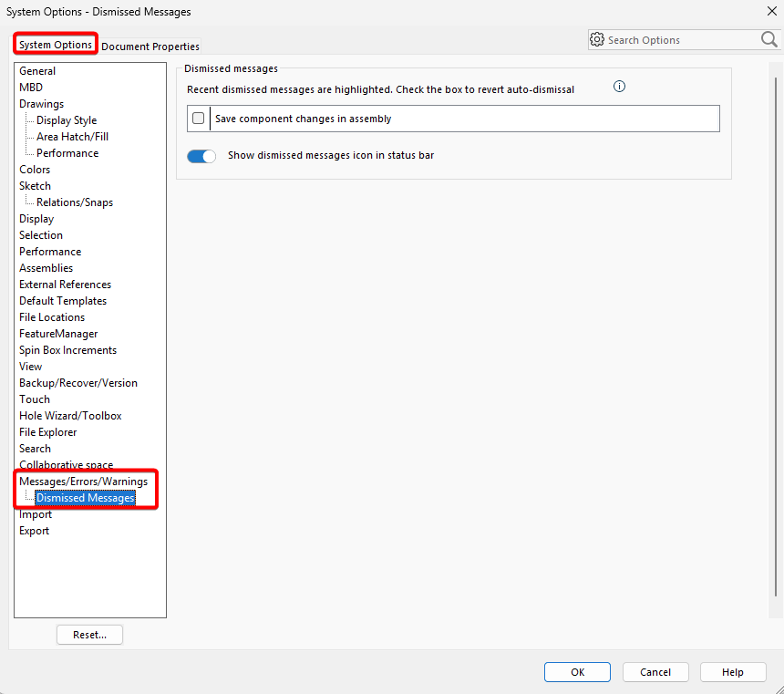Open Help for this dialog
The height and width of the screenshot is (694, 784).
(733, 672)
